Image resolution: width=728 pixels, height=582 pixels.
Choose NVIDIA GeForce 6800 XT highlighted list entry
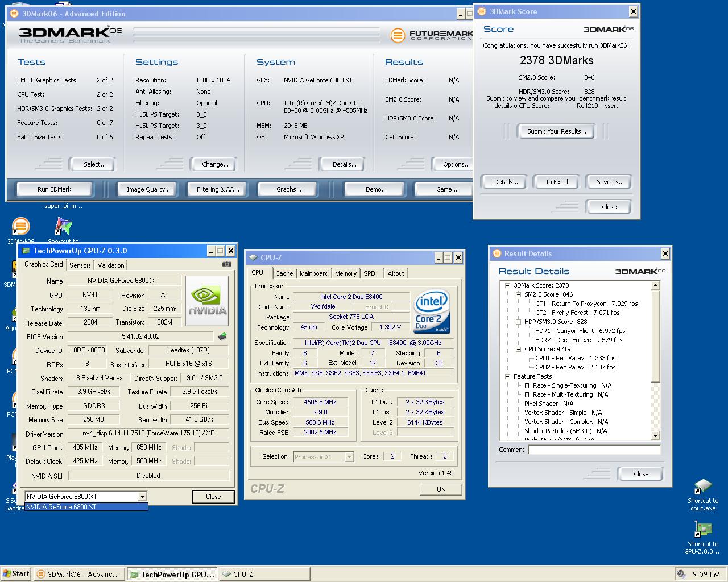(x=86, y=507)
